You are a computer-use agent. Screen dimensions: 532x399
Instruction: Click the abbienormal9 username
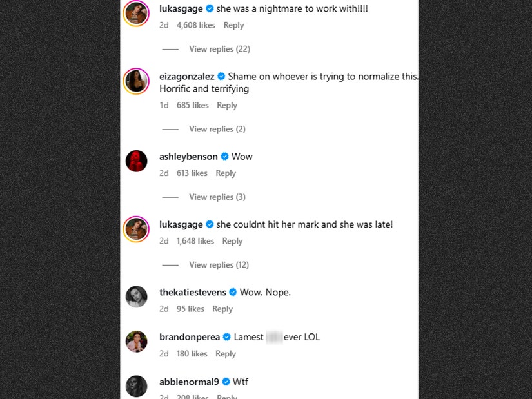coord(189,382)
